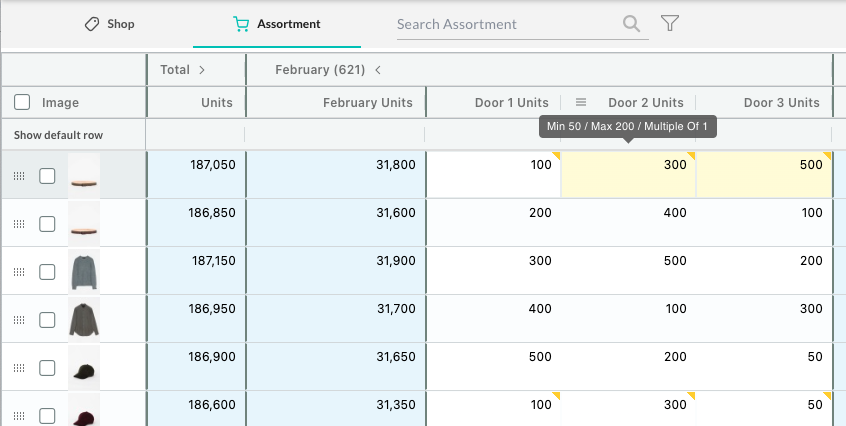
Task: Click the Door 2 Units column menu icon
Action: (581, 102)
